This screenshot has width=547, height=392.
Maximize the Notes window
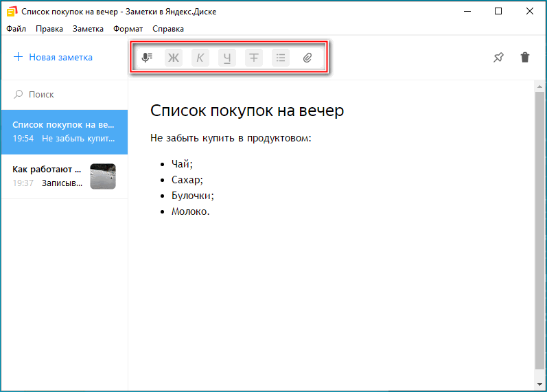pos(498,11)
